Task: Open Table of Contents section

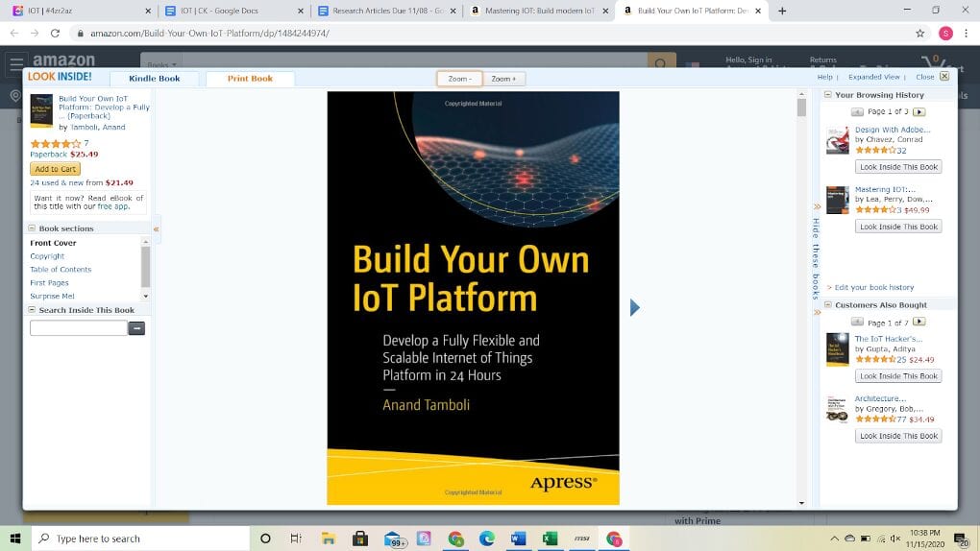Action: [61, 269]
